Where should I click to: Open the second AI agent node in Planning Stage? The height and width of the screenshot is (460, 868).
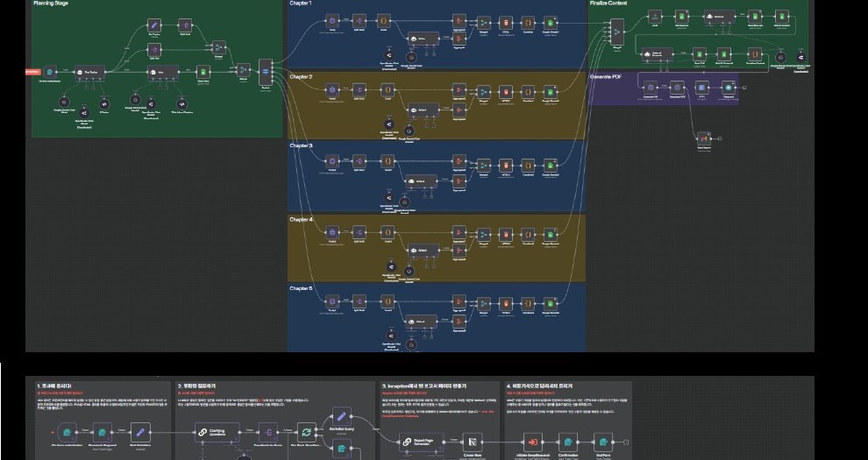point(163,72)
